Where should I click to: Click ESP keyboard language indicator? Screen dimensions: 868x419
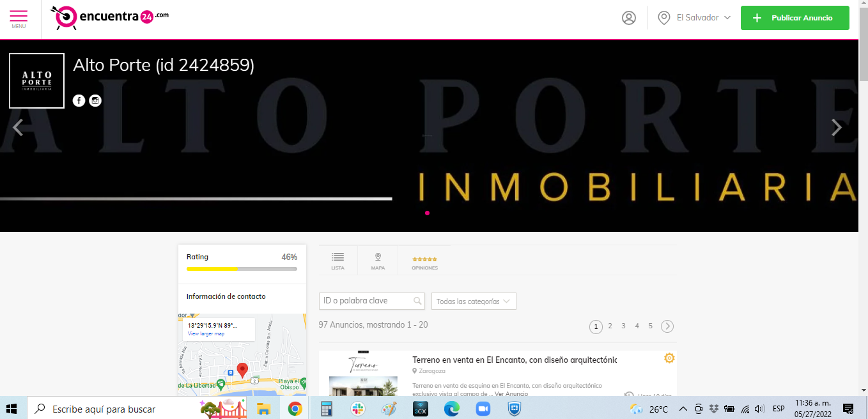[x=779, y=409]
